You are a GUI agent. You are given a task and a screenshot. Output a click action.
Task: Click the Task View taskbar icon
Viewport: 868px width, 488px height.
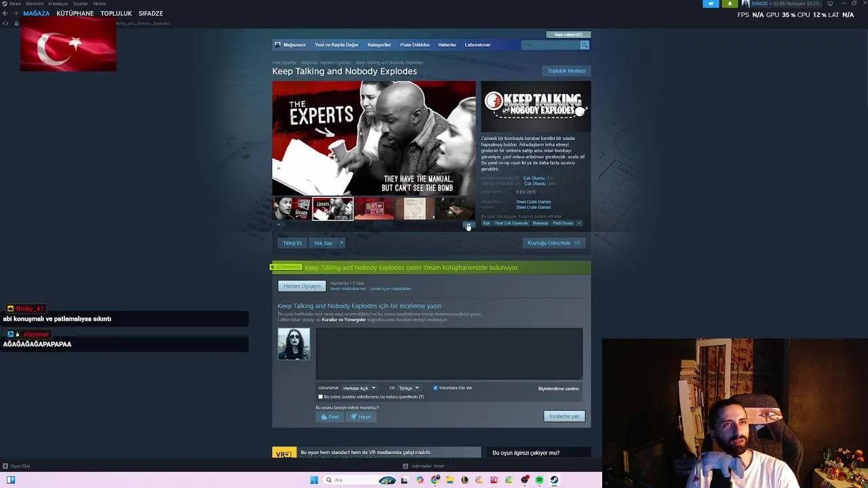pos(404,480)
